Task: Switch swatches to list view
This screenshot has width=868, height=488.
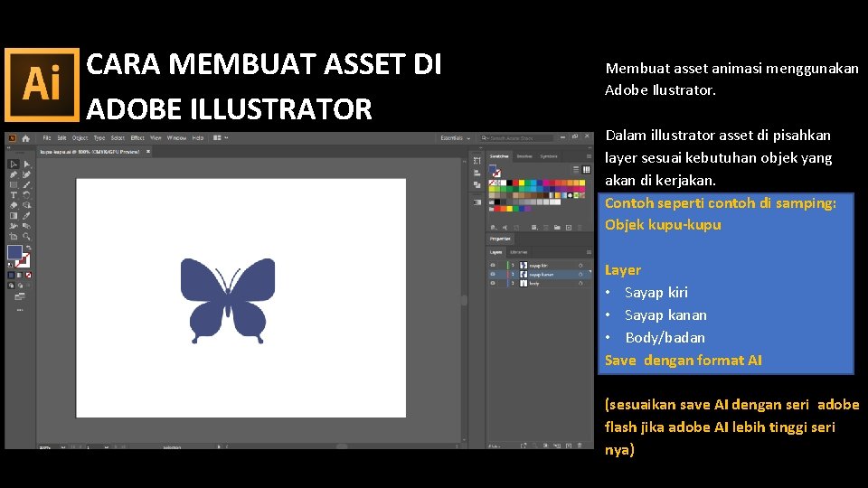Action: tap(576, 170)
